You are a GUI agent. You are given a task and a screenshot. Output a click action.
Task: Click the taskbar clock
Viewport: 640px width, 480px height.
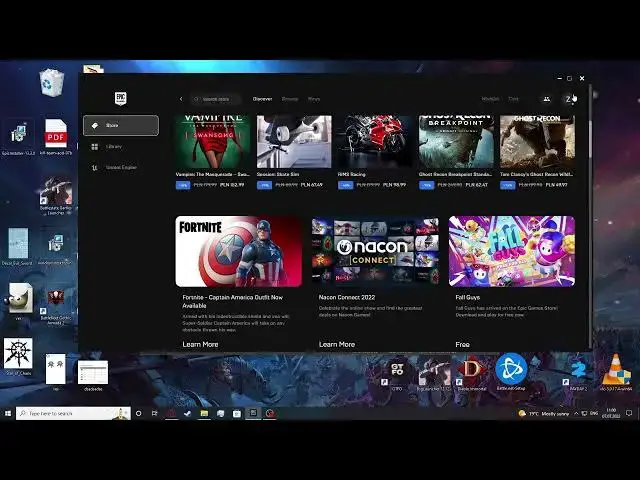pyautogui.click(x=611, y=413)
